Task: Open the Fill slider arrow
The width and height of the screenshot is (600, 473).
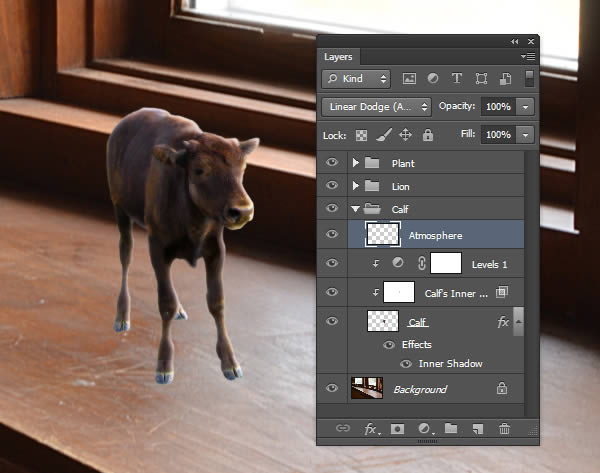Action: [x=525, y=135]
